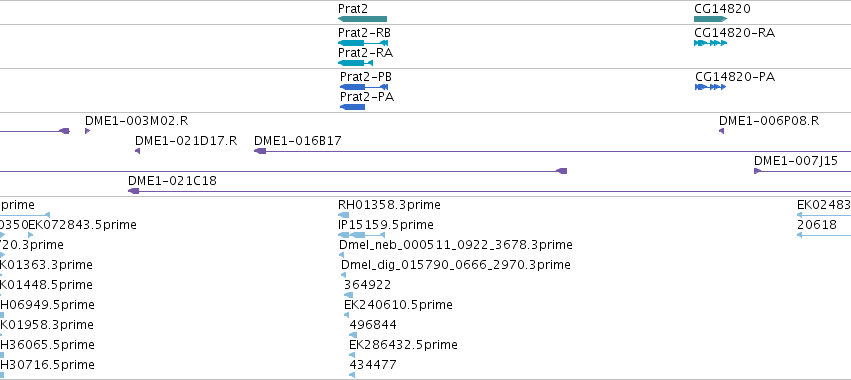Image resolution: width=851 pixels, height=380 pixels.
Task: Click the K01958.3prime label
Action: pyautogui.click(x=47, y=325)
